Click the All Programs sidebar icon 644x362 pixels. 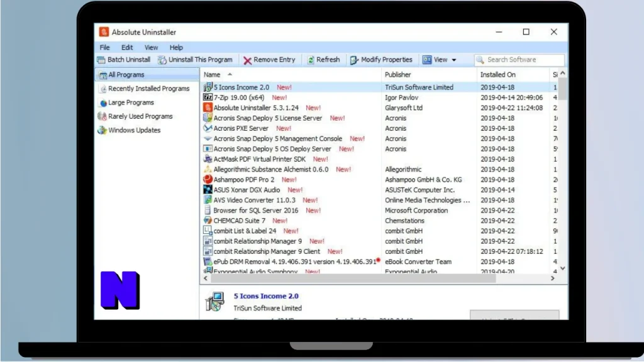[x=103, y=75]
